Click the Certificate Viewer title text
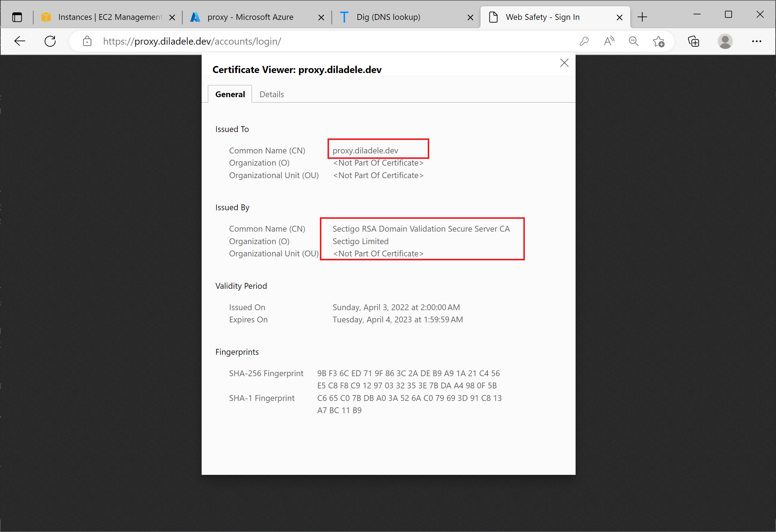 tap(297, 69)
